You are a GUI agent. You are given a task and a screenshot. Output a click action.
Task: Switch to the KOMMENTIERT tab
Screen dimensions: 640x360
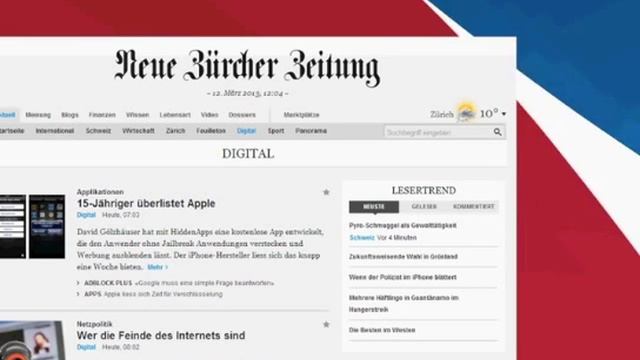click(x=473, y=207)
